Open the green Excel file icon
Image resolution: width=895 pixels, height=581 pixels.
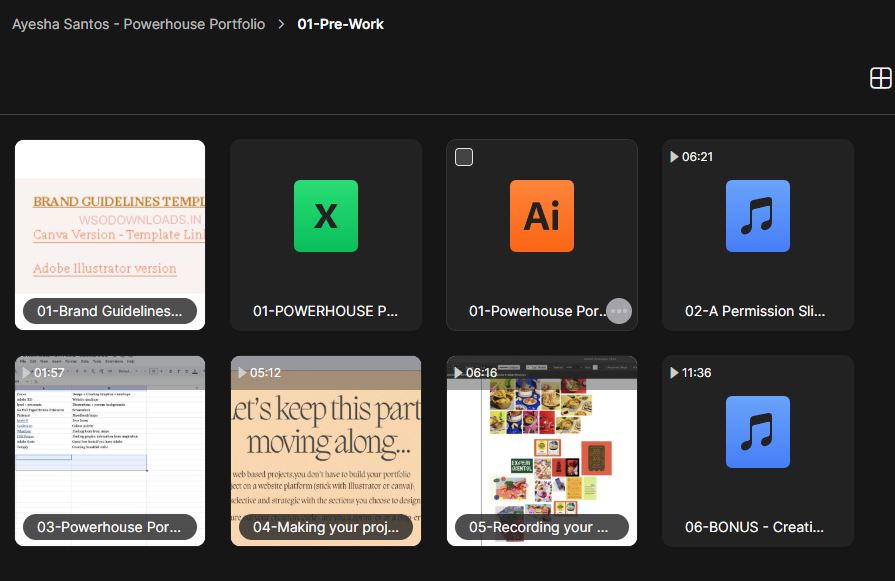(325, 216)
